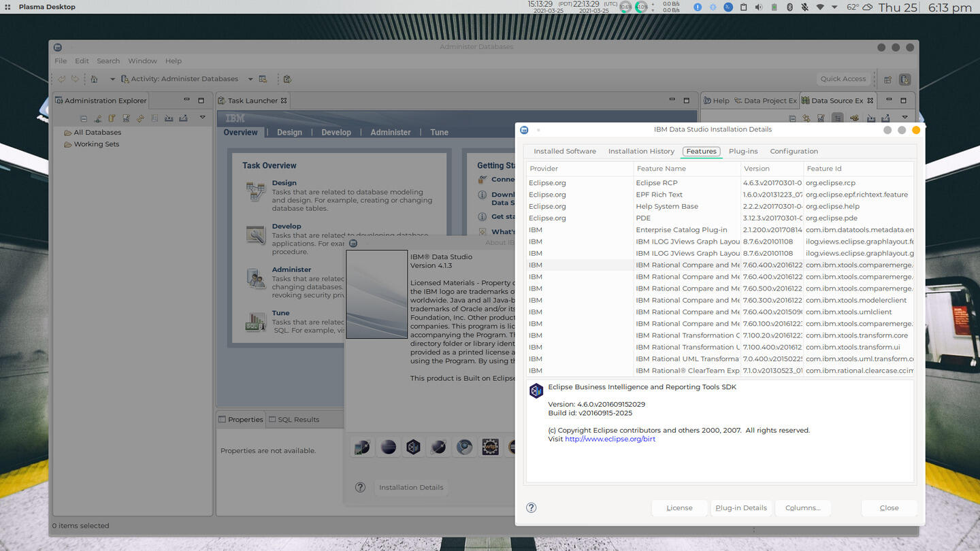Viewport: 980px width, 551px height.
Task: Switch to Administer tab in Task Launcher
Action: click(391, 132)
